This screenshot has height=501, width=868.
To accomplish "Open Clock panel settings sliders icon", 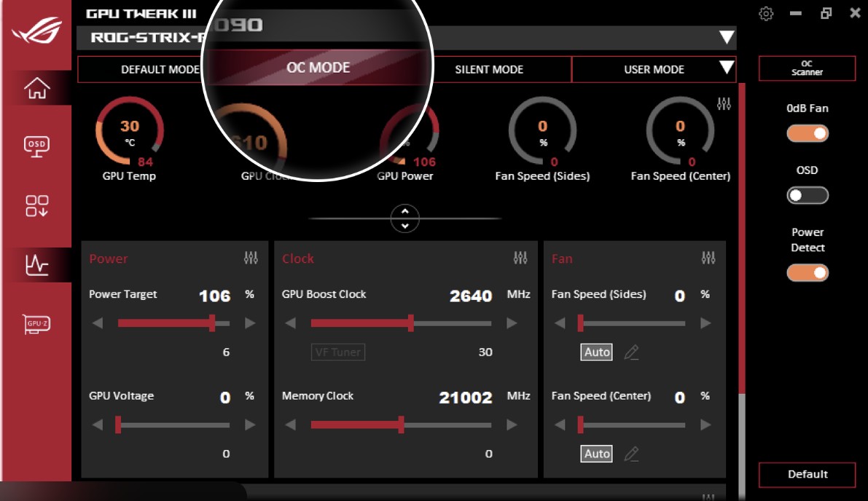I will [520, 259].
